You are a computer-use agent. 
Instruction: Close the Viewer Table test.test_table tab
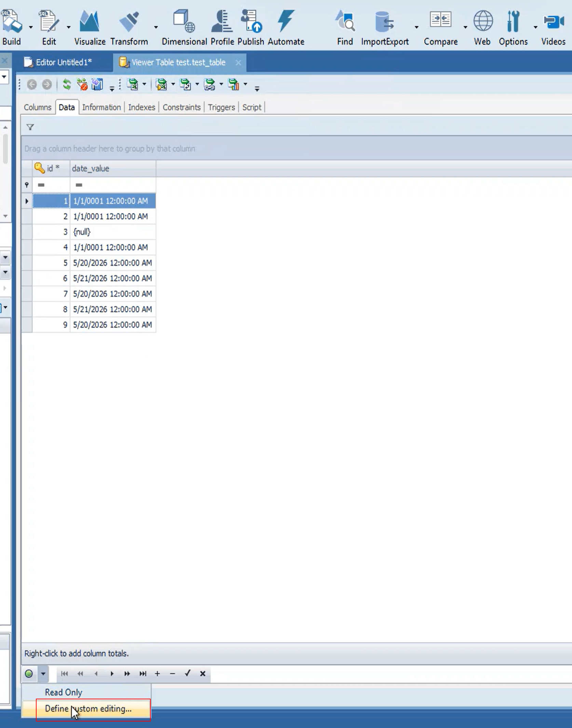pyautogui.click(x=238, y=63)
